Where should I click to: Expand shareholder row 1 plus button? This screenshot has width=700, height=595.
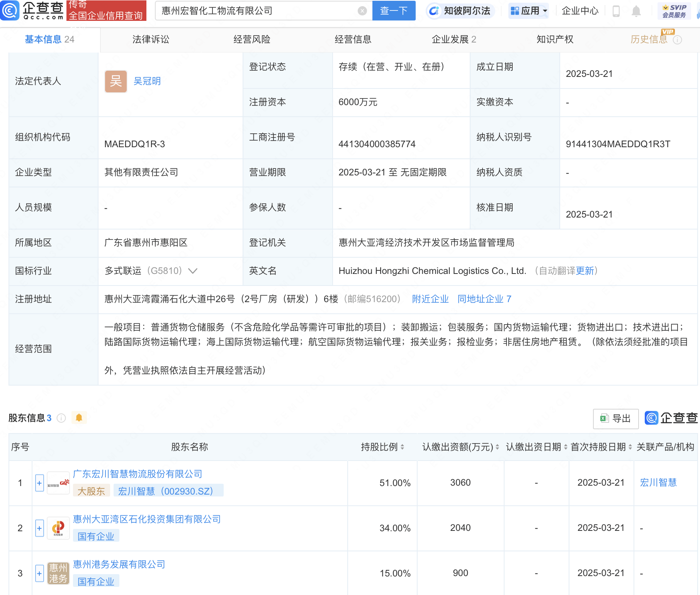click(39, 483)
